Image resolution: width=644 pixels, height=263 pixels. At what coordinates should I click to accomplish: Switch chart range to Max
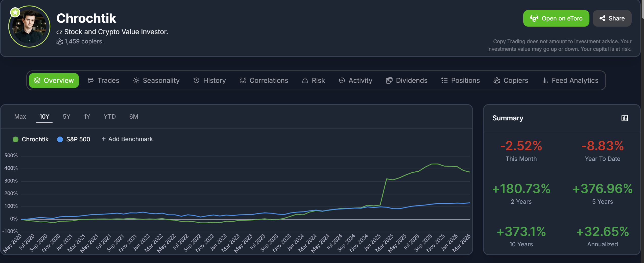[20, 117]
